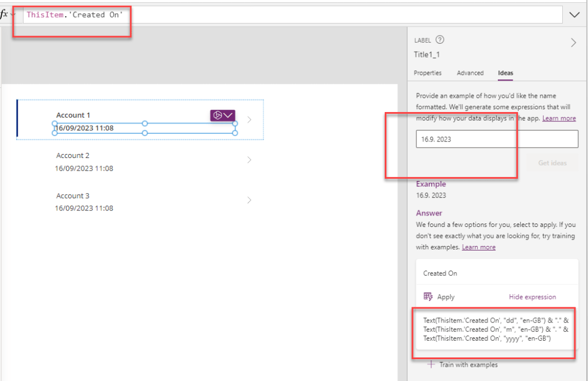Select the Account 2 title label
Viewport: 588px width, 381px height.
click(x=73, y=156)
